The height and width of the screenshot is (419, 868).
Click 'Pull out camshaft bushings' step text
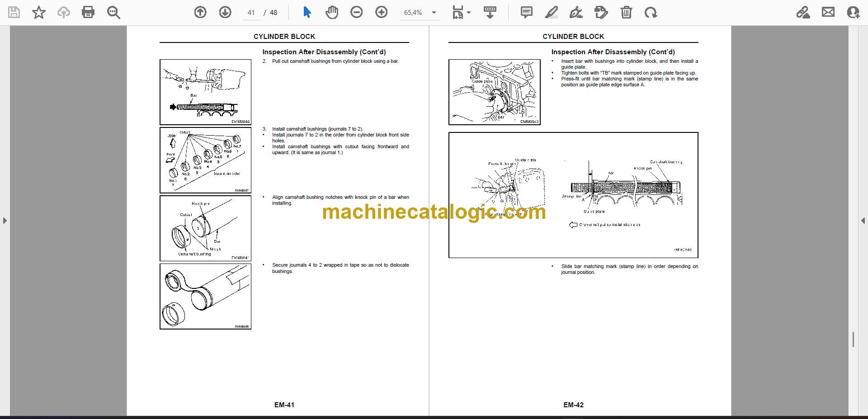click(x=335, y=61)
